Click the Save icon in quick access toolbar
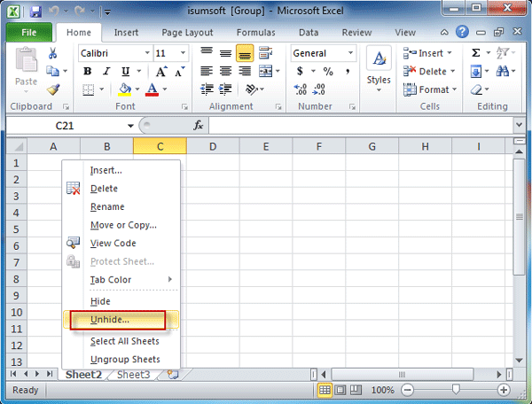The height and width of the screenshot is (404, 532). coord(35,12)
